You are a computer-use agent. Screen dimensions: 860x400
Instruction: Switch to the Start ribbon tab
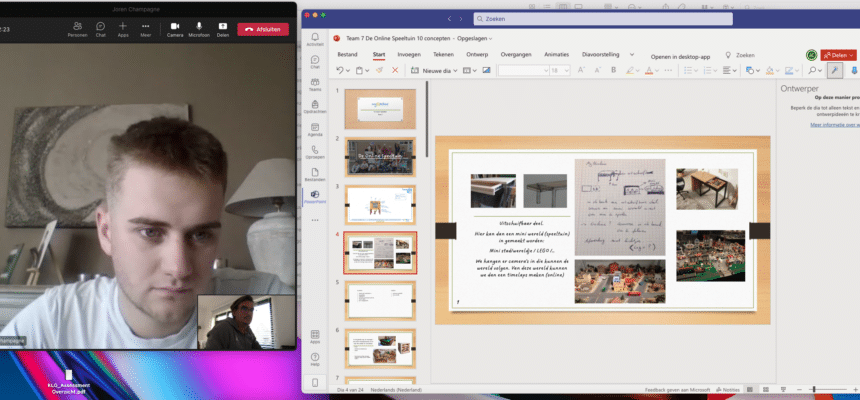(379, 54)
